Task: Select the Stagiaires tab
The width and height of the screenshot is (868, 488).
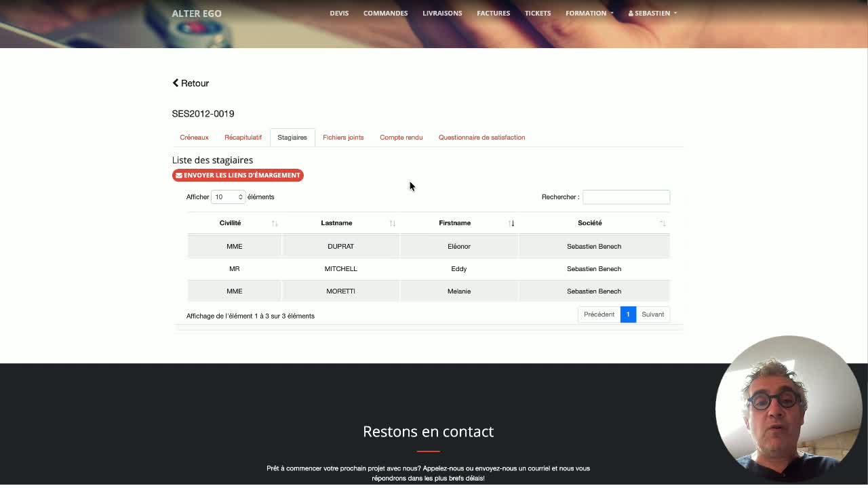Action: pos(292,137)
